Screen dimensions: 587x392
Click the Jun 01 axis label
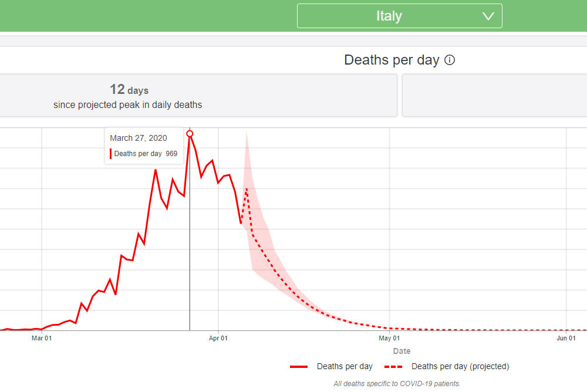coord(566,338)
